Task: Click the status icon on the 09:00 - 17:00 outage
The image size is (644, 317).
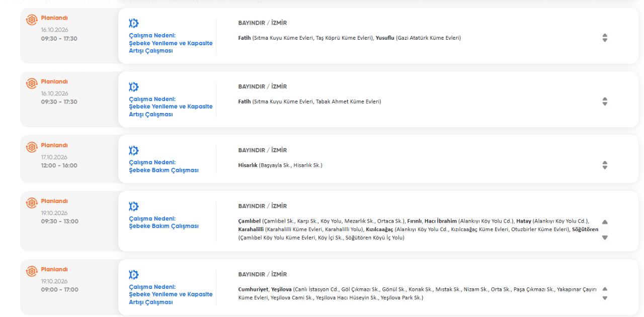Action: pyautogui.click(x=32, y=271)
